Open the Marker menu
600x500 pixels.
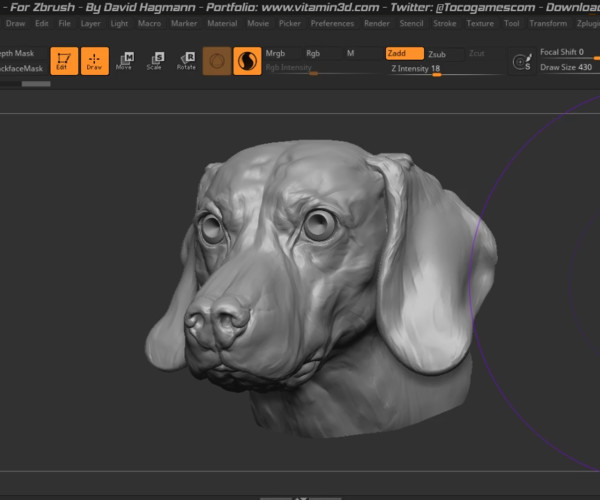point(184,23)
